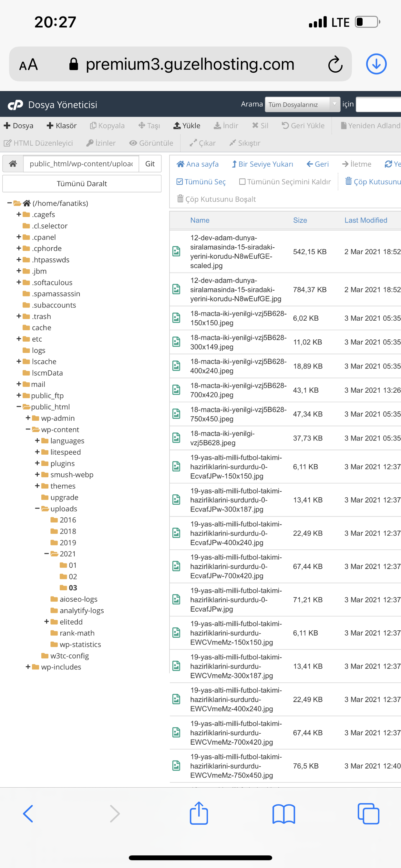Screen dimensions: 401x868
Task: Sort files by Last Modified column
Action: 365,220
